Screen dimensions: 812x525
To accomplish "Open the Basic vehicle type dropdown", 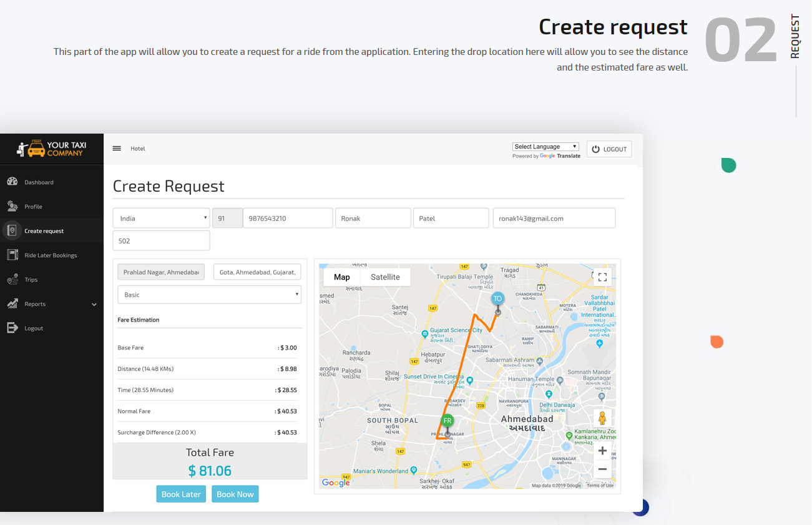I will tap(210, 295).
